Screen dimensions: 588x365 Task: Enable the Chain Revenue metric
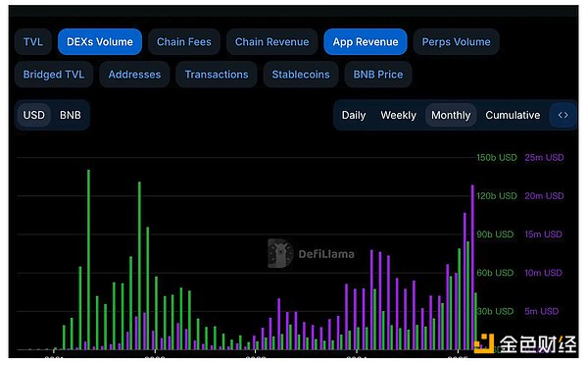(271, 41)
